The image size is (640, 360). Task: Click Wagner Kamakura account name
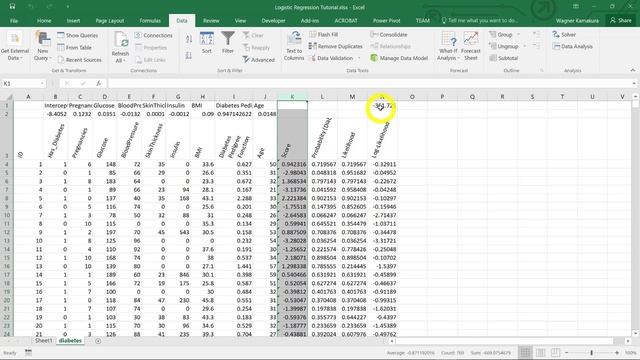click(x=577, y=20)
